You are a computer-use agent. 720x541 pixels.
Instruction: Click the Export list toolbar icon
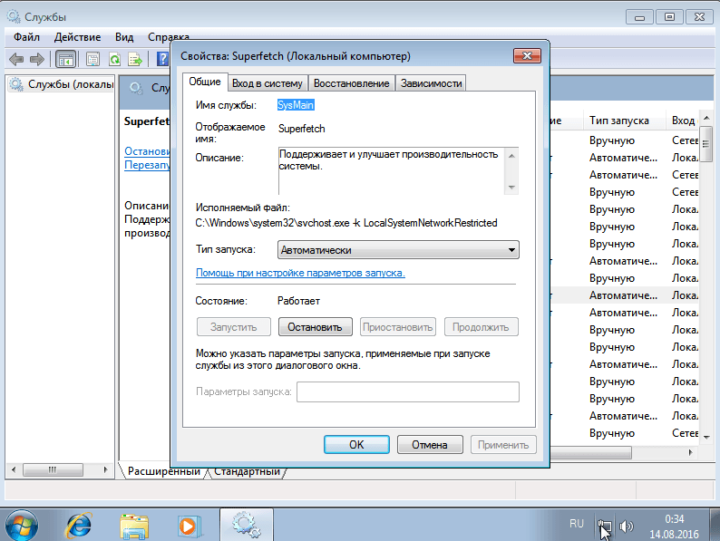click(135, 59)
